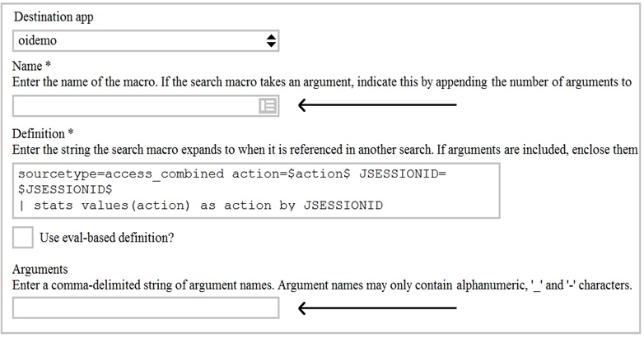Click the "Definition *" field label
The width and height of the screenshot is (644, 338).
pyautogui.click(x=43, y=133)
